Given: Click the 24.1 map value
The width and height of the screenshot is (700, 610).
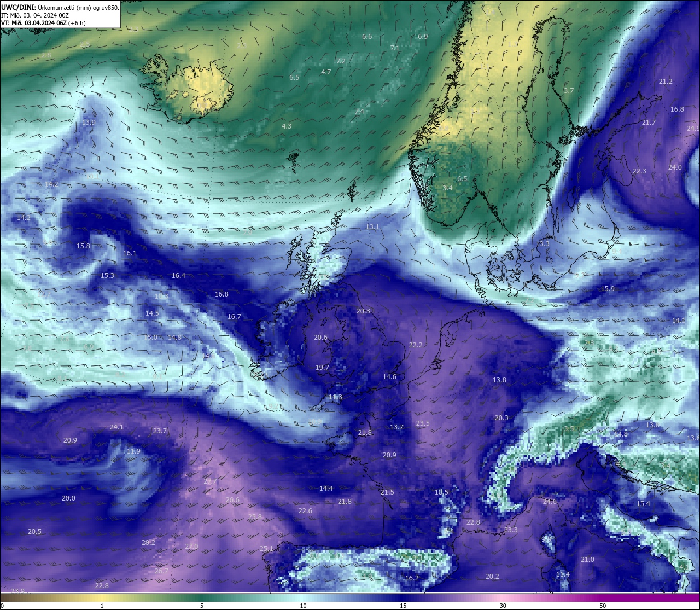Looking at the screenshot, I should [x=116, y=427].
